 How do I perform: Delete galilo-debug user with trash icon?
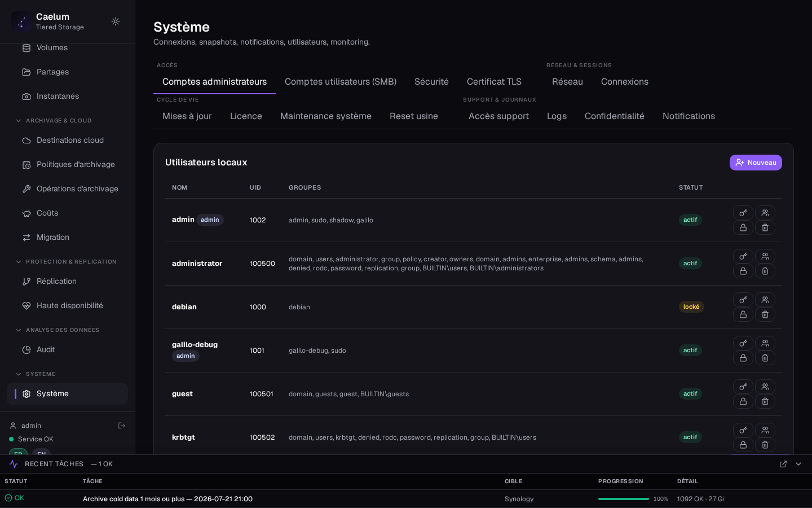765,358
